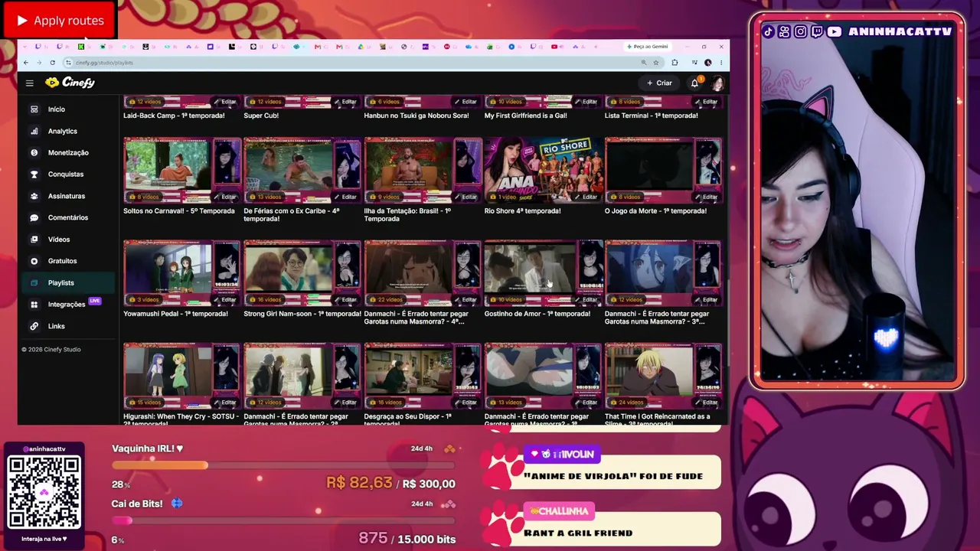Open the browser extensions puzzle icon
The image size is (980, 551).
(x=675, y=63)
